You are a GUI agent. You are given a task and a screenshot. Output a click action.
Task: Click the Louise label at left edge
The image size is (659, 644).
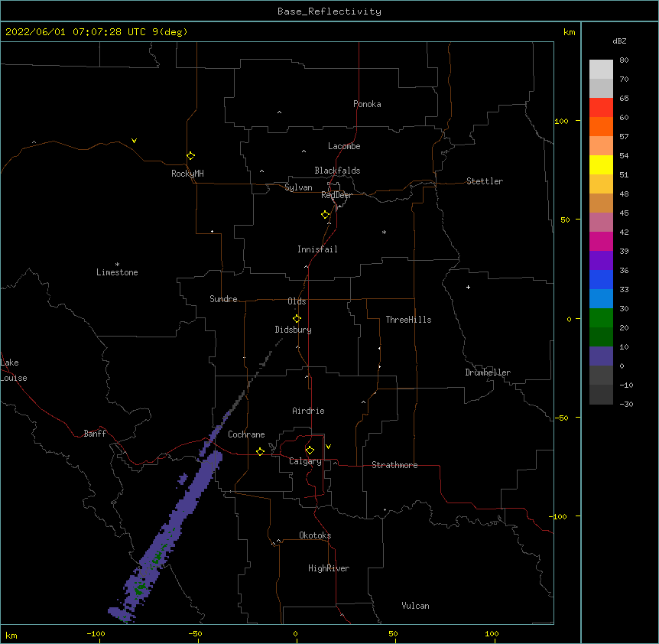coord(14,378)
